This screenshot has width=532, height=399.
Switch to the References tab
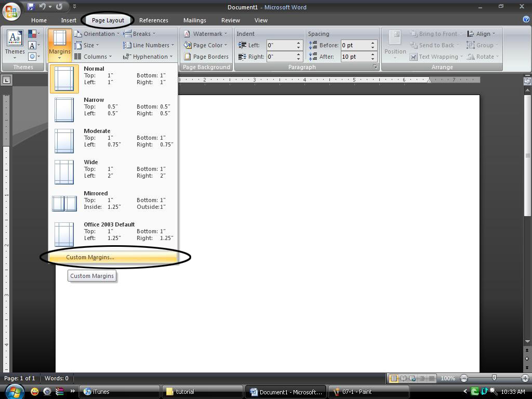[x=154, y=20]
